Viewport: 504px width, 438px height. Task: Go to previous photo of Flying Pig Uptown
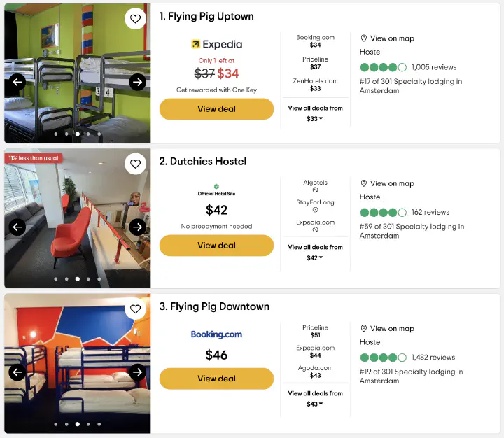pos(17,82)
